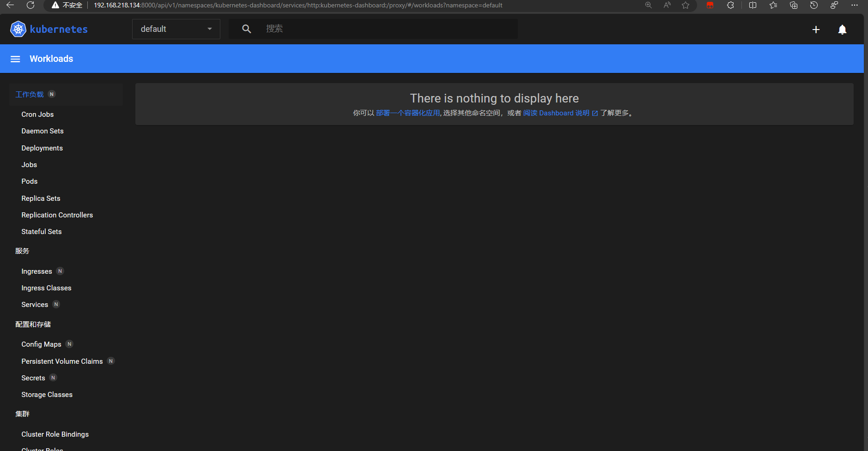Open the read aloud icon

pos(667,5)
